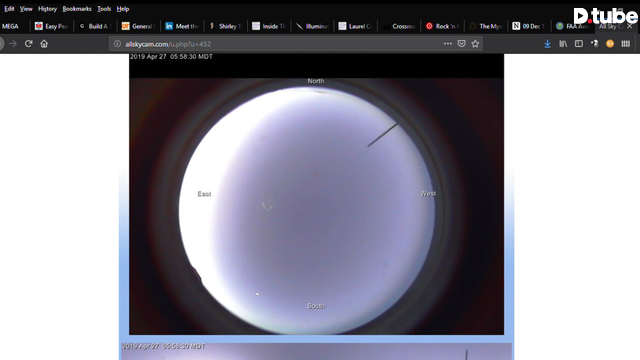Save page to Pocket
This screenshot has width=640, height=360.
click(462, 44)
